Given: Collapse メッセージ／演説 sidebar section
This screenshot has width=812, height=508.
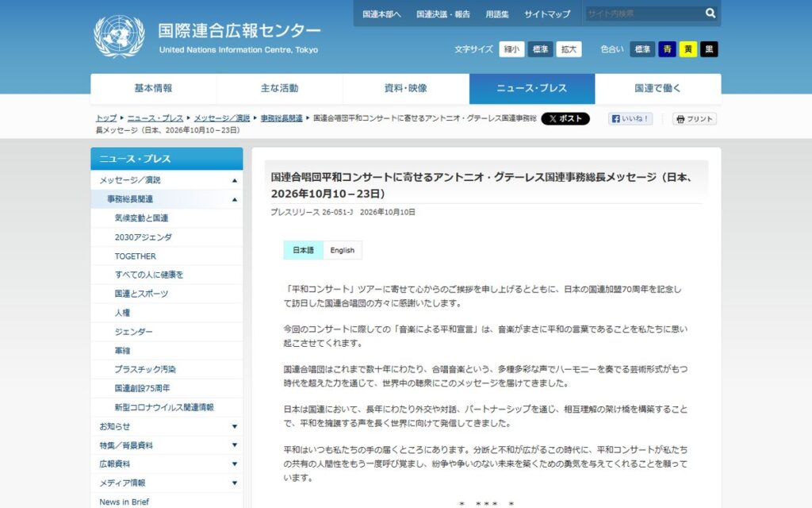Looking at the screenshot, I should [235, 180].
